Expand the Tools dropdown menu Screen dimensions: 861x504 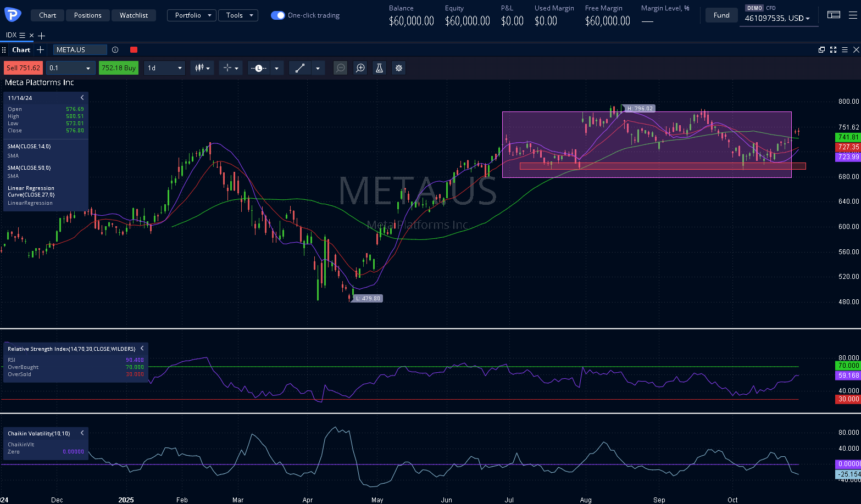(238, 15)
